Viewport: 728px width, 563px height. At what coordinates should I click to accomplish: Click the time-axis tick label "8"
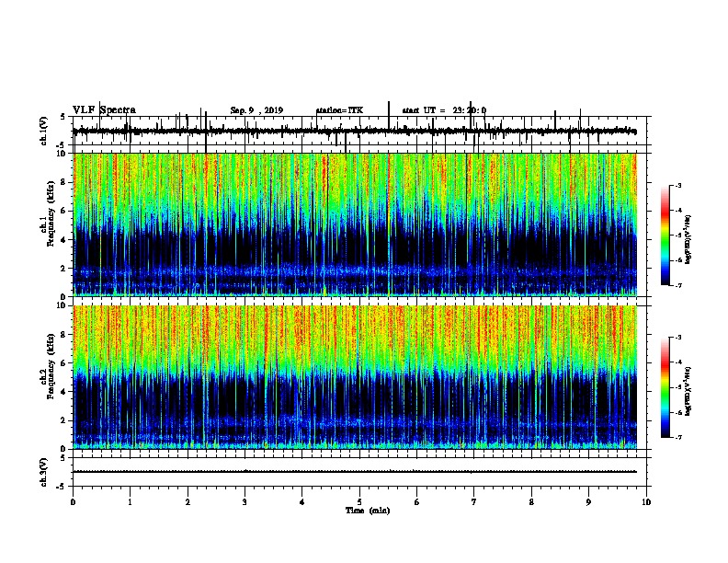pos(531,502)
